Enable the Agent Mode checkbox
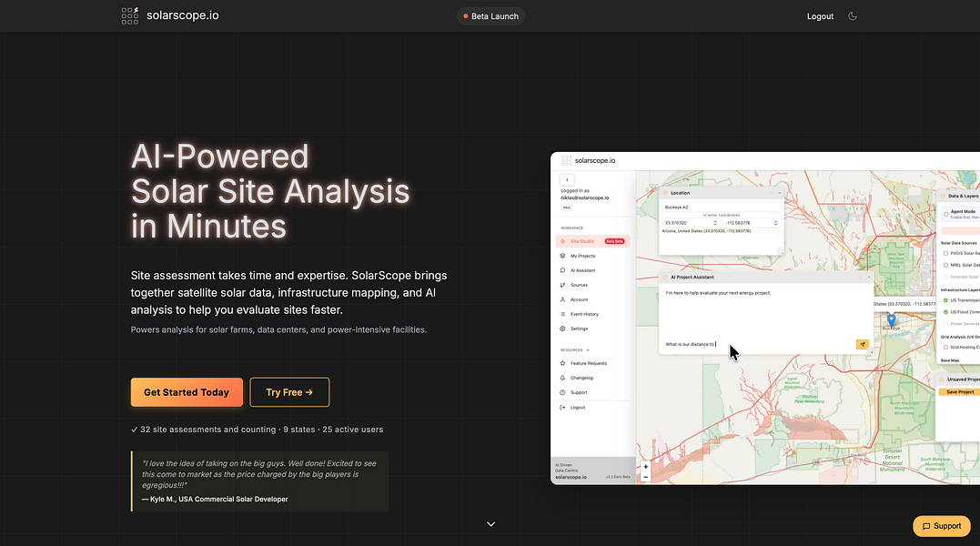The width and height of the screenshot is (980, 546). pyautogui.click(x=945, y=214)
